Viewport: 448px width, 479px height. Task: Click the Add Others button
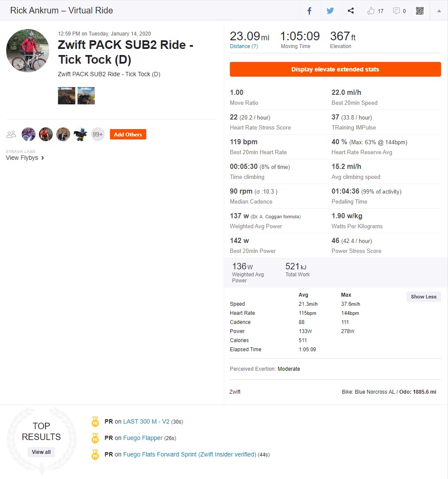(x=128, y=134)
